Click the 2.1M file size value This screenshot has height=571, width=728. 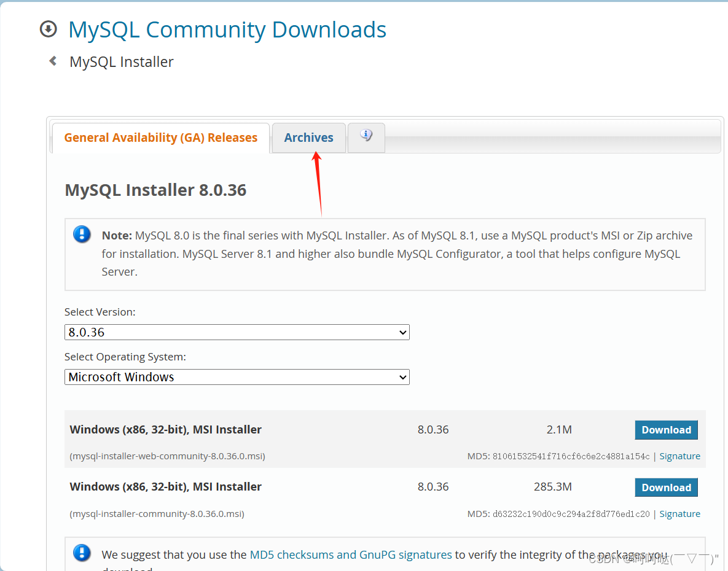click(x=559, y=430)
